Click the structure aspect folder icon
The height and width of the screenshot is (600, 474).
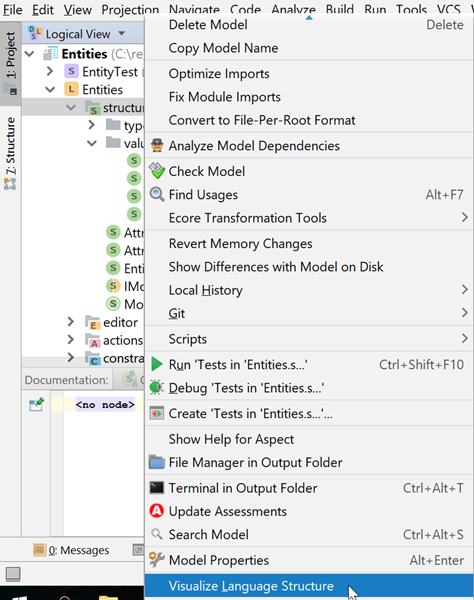coord(93,108)
